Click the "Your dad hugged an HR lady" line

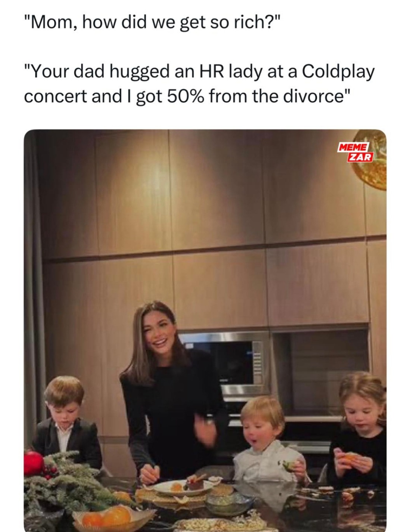(199, 72)
